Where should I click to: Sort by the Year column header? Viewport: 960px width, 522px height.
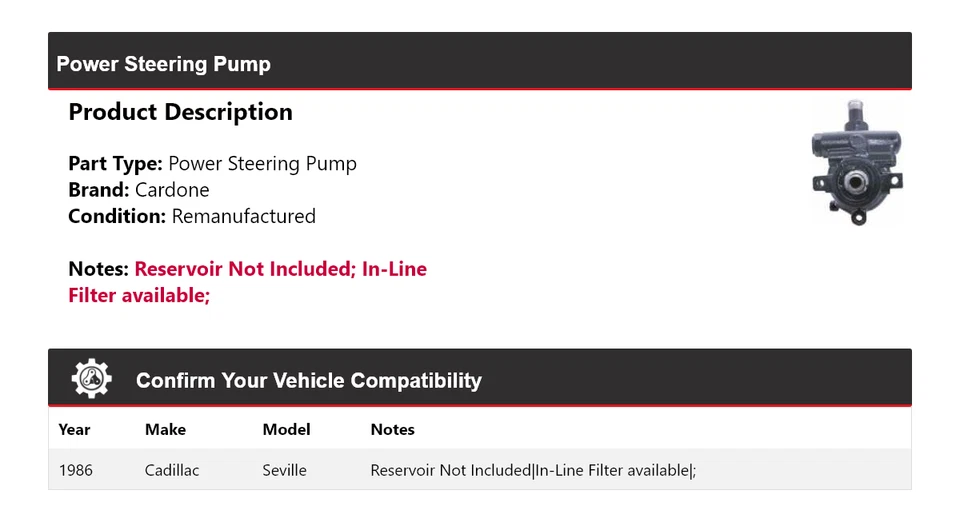click(x=74, y=429)
